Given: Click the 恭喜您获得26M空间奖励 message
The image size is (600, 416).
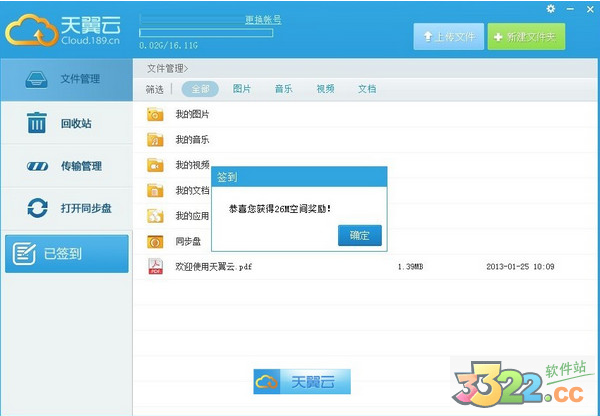Looking at the screenshot, I should pos(280,209).
